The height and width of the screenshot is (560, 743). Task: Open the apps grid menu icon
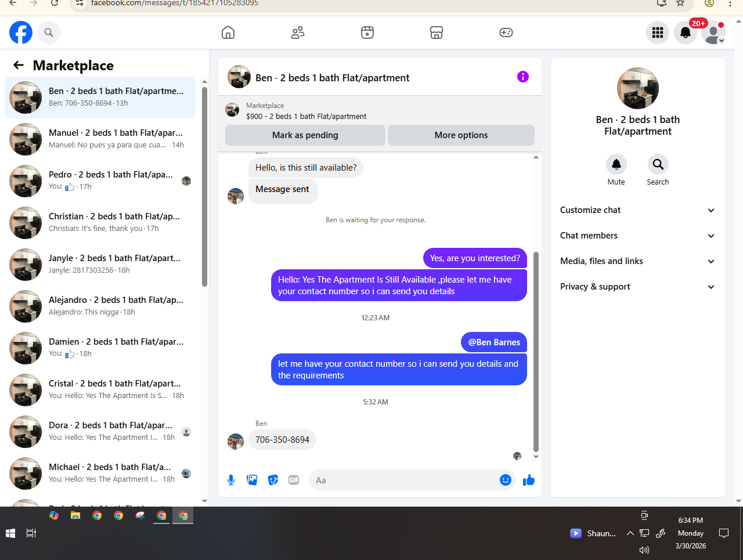pyautogui.click(x=658, y=32)
